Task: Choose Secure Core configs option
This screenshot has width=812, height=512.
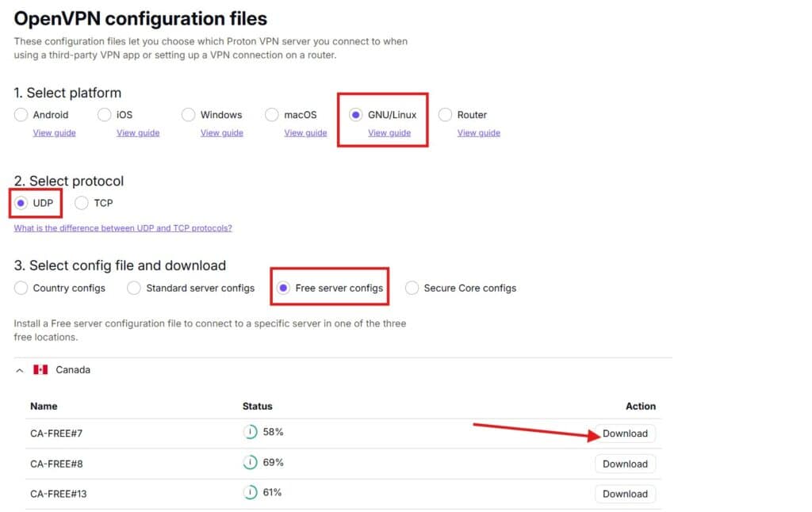Action: (x=412, y=288)
